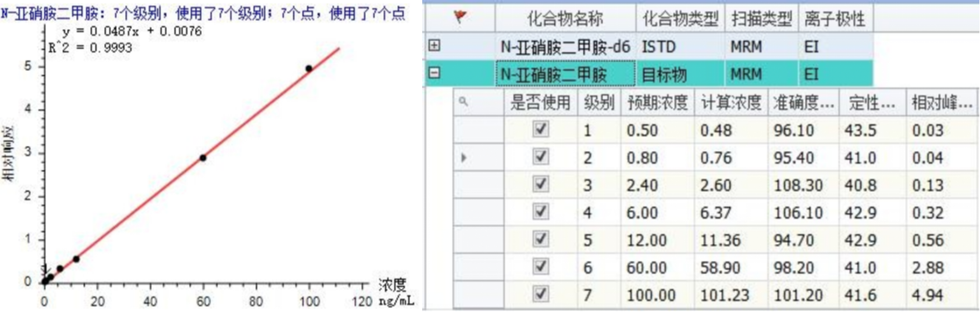Click the 定性 column header
Image resolution: width=980 pixels, height=312 pixels.
coord(872,102)
